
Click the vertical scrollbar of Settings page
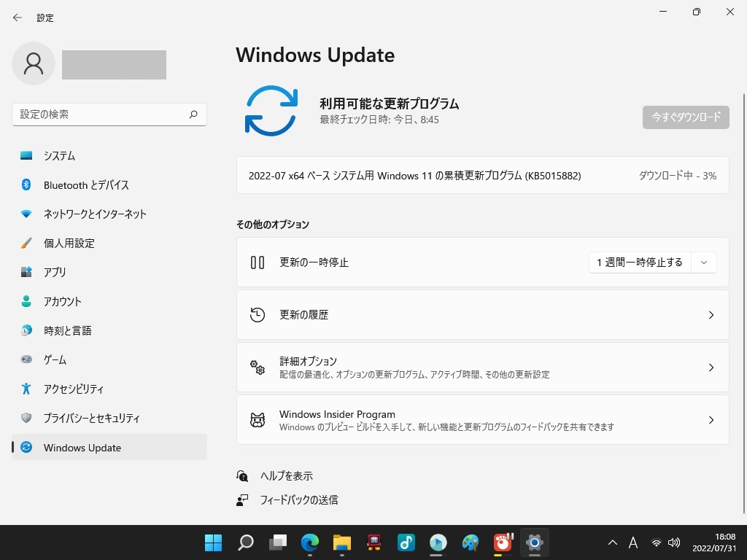pyautogui.click(x=743, y=305)
